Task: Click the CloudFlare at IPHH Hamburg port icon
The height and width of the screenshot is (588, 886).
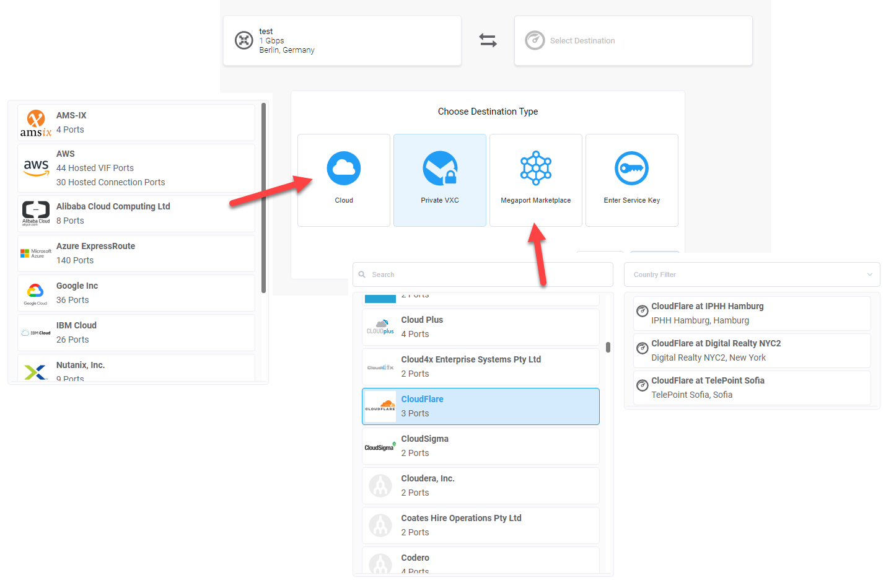Action: 643,311
